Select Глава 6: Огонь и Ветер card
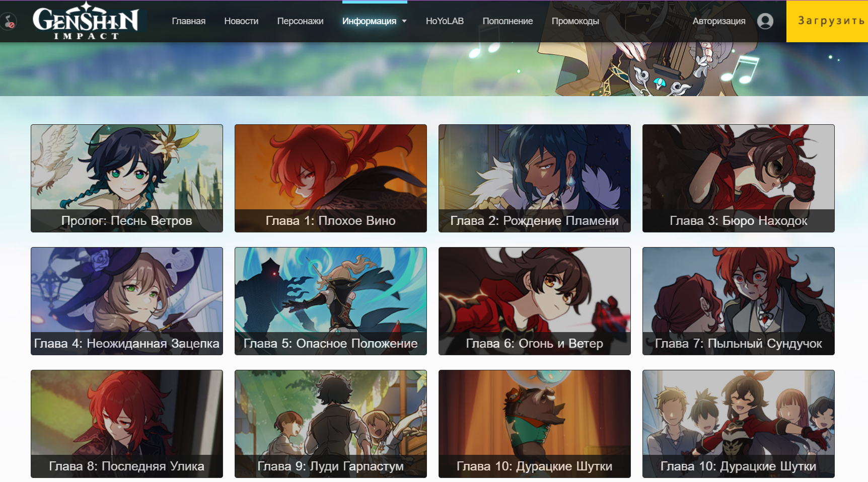Screen dimensions: 868x482 [535, 301]
